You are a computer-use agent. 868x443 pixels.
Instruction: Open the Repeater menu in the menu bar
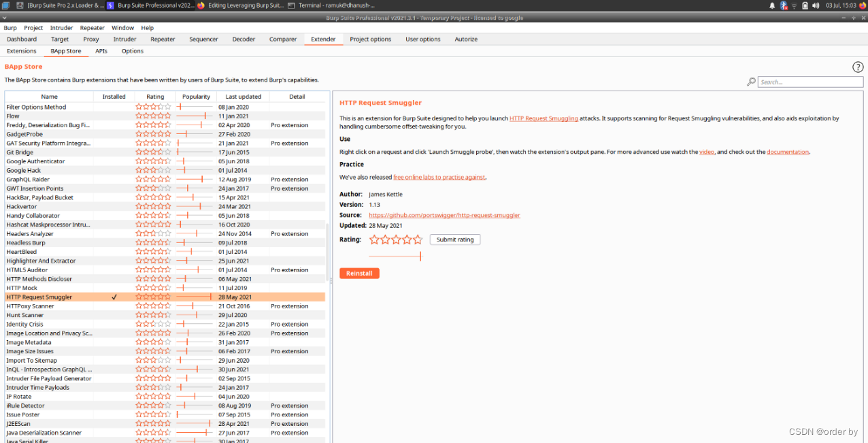click(x=93, y=28)
